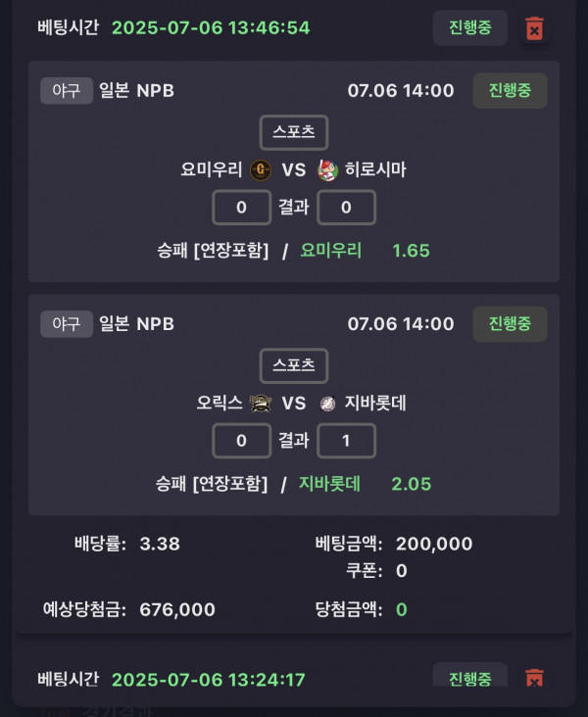Click the Chiba Lotte team logo
Screen dimensions: 588x717
[x=327, y=404]
